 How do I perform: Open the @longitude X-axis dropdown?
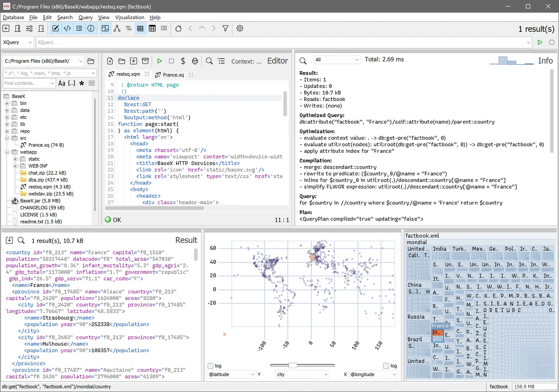tap(374, 374)
